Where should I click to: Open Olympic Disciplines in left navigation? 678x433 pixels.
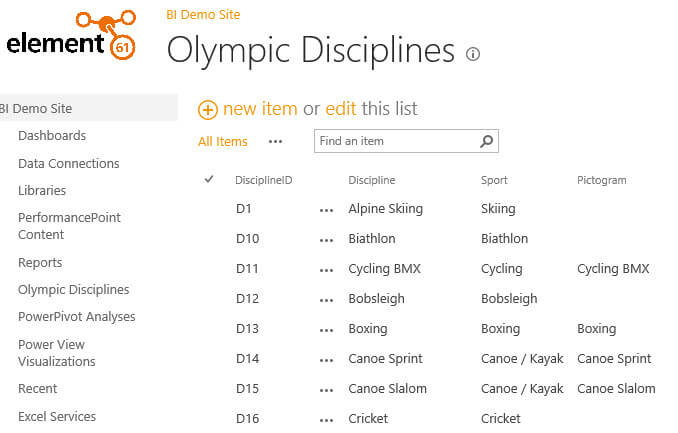click(x=74, y=289)
